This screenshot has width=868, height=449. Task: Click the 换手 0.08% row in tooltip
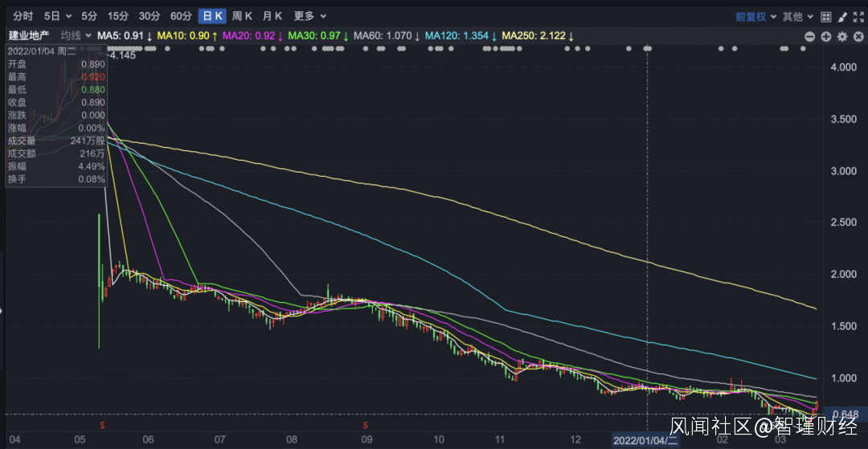coord(56,178)
